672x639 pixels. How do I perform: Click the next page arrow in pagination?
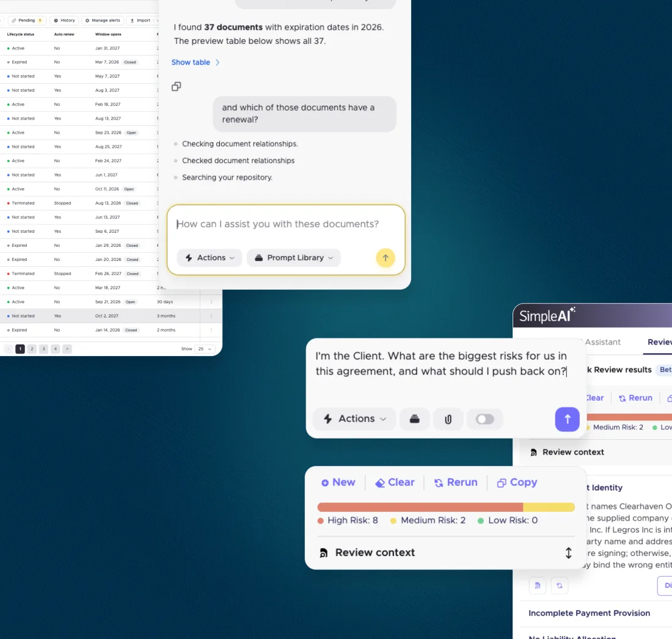(67, 349)
